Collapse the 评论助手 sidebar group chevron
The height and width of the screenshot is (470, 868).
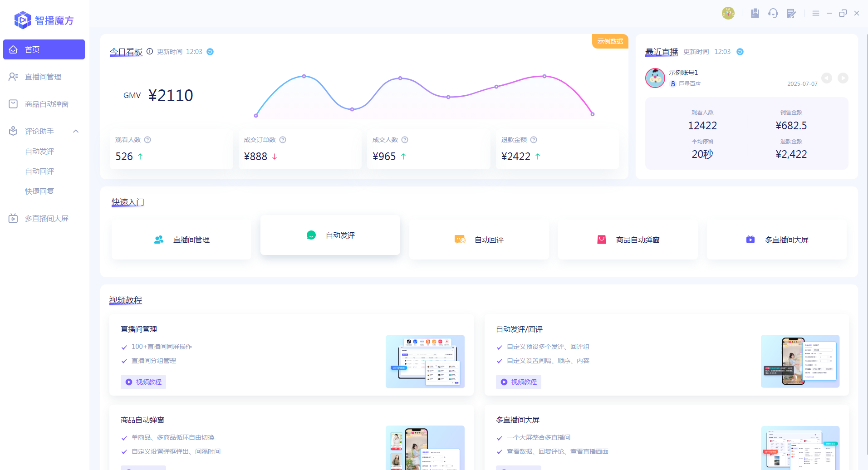(76, 131)
